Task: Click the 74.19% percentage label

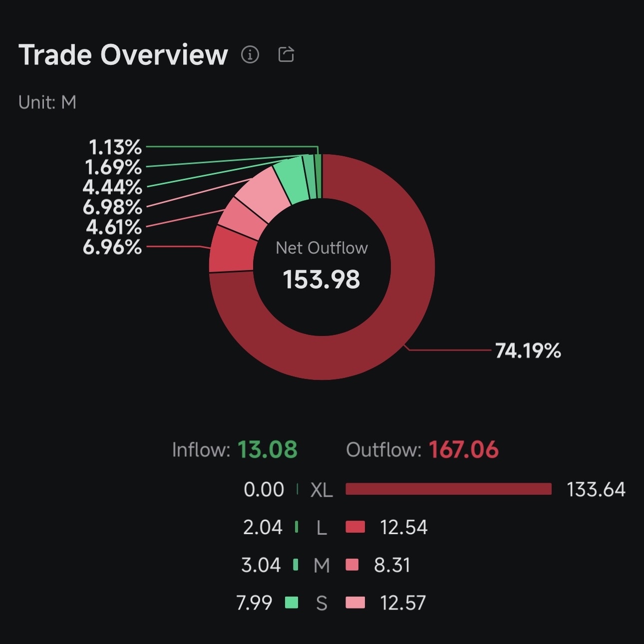Action: [x=528, y=351]
